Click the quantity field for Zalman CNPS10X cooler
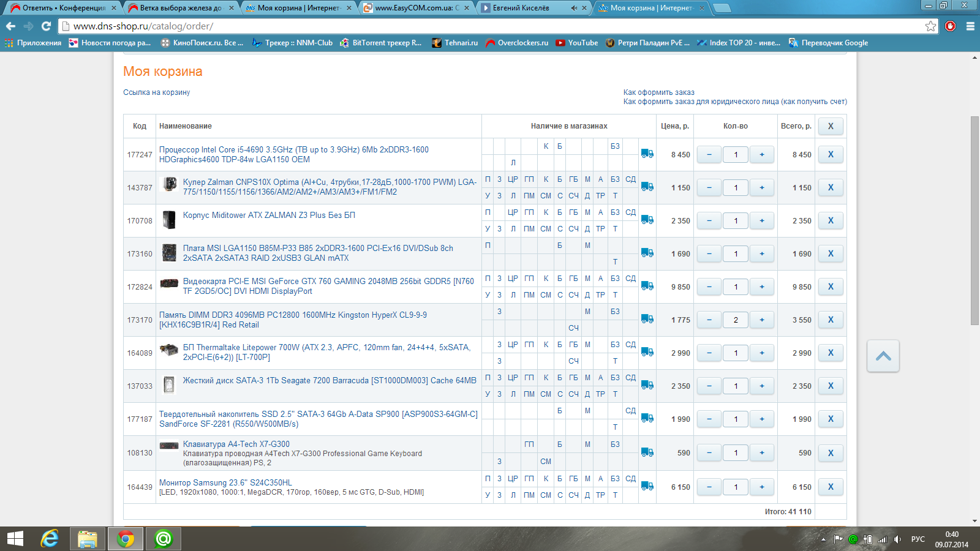The height and width of the screenshot is (551, 980). point(736,187)
